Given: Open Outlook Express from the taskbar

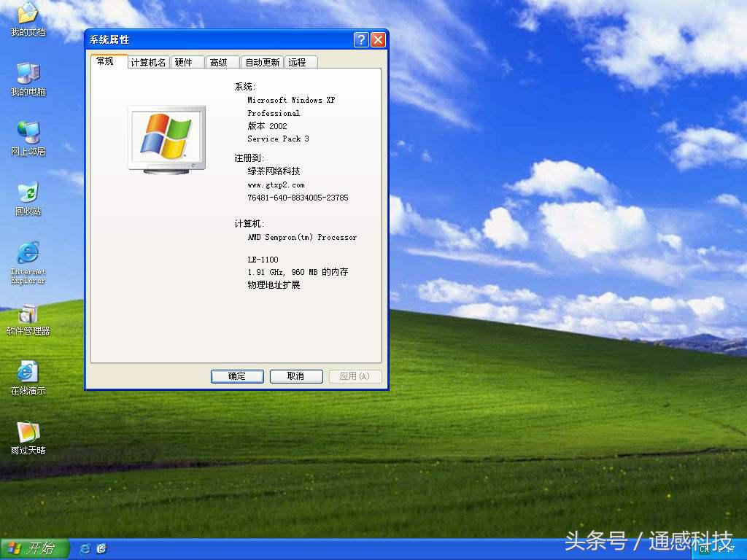Looking at the screenshot, I should [101, 548].
